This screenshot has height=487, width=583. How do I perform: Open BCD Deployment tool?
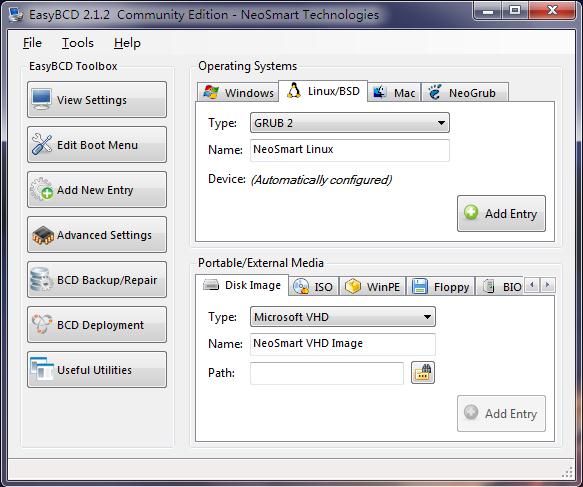click(x=97, y=325)
